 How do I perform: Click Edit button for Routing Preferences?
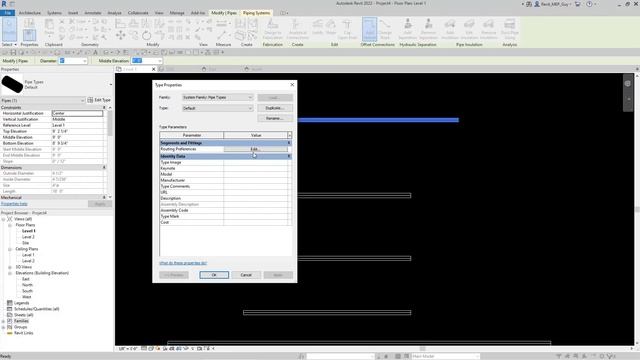256,149
